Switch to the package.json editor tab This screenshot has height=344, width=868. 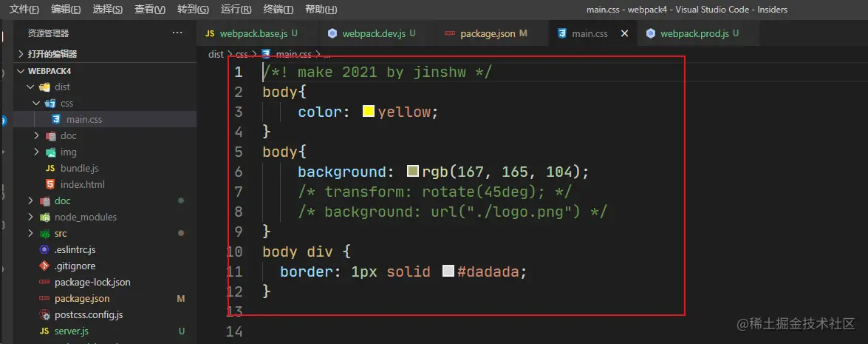click(493, 34)
